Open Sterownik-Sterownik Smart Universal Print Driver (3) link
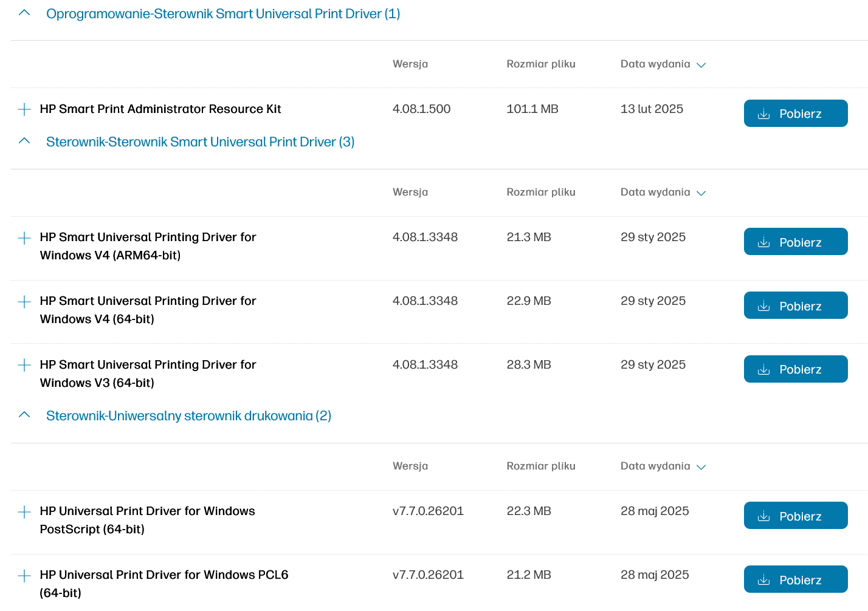 pyautogui.click(x=201, y=142)
